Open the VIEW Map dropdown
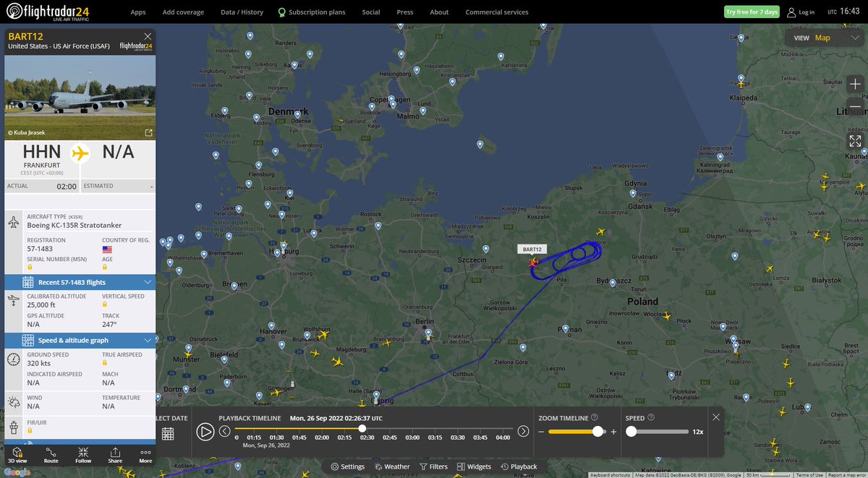The image size is (868, 478). coord(824,38)
